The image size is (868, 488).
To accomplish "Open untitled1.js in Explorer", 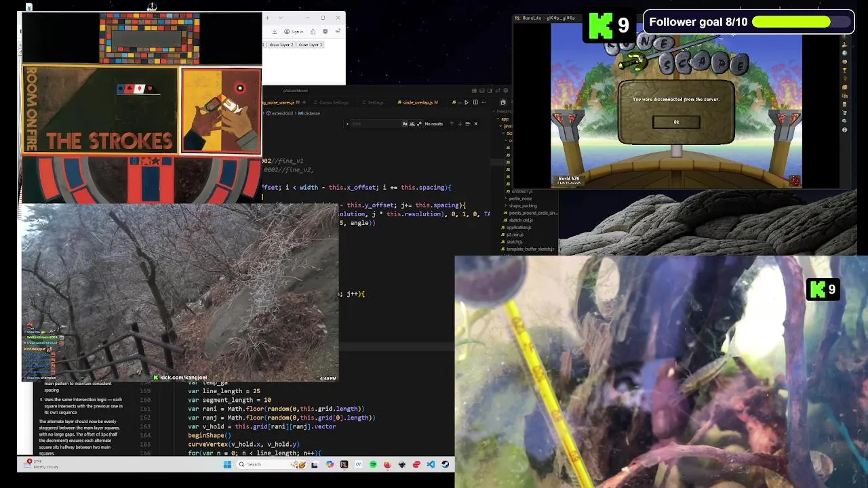I will point(521,191).
